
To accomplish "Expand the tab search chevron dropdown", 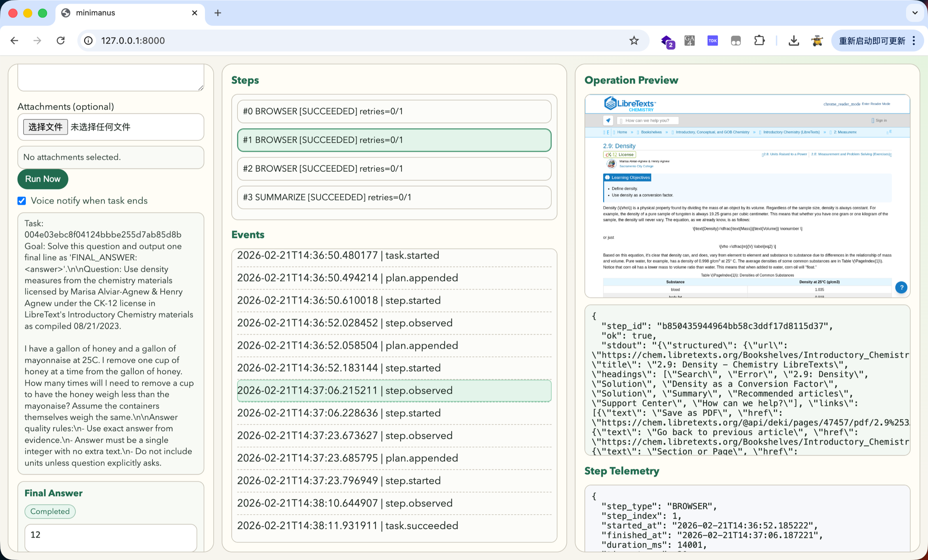I will (x=915, y=13).
